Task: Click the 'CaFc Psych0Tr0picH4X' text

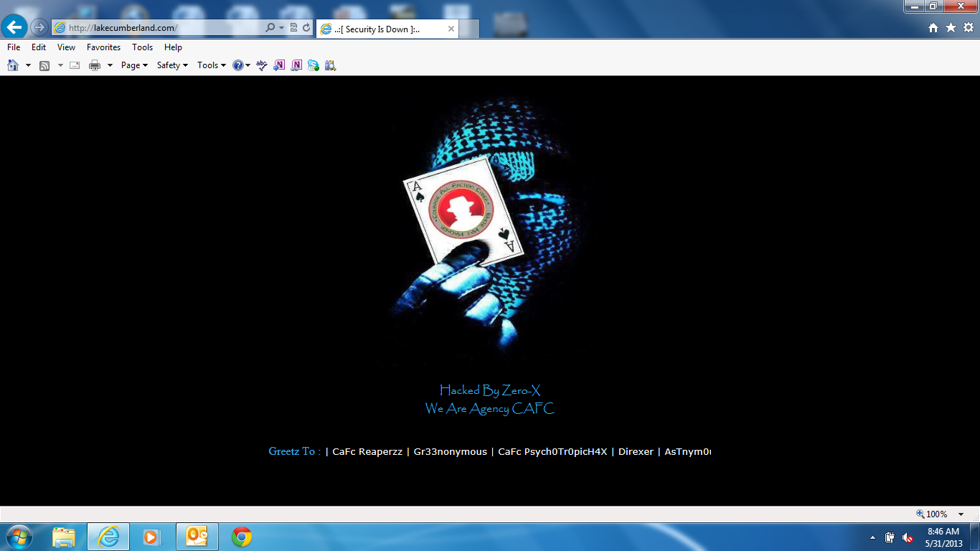Action: (x=552, y=452)
